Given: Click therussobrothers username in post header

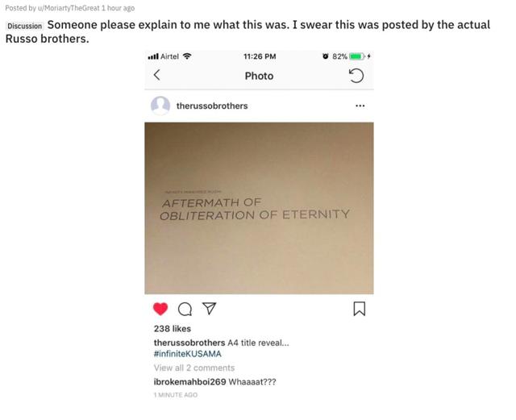Looking at the screenshot, I should coord(212,106).
